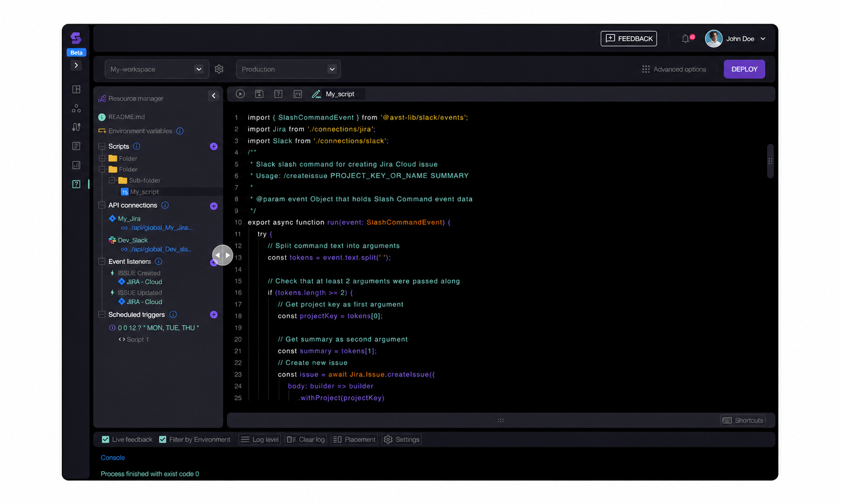841x504 pixels.
Task: Toggle Filter by Environment checkbox
Action: pyautogui.click(x=163, y=440)
